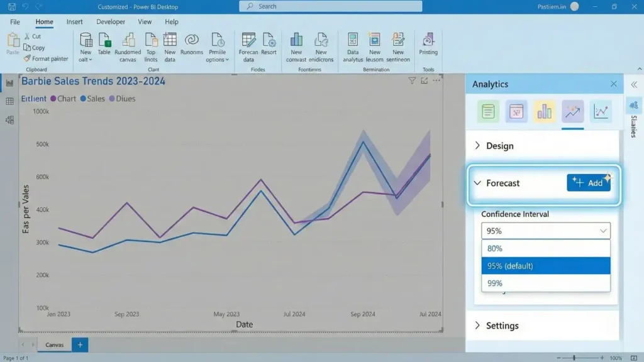Switch to the Developer ribbon tab
Viewport: 644px width, 362px height.
(x=111, y=21)
